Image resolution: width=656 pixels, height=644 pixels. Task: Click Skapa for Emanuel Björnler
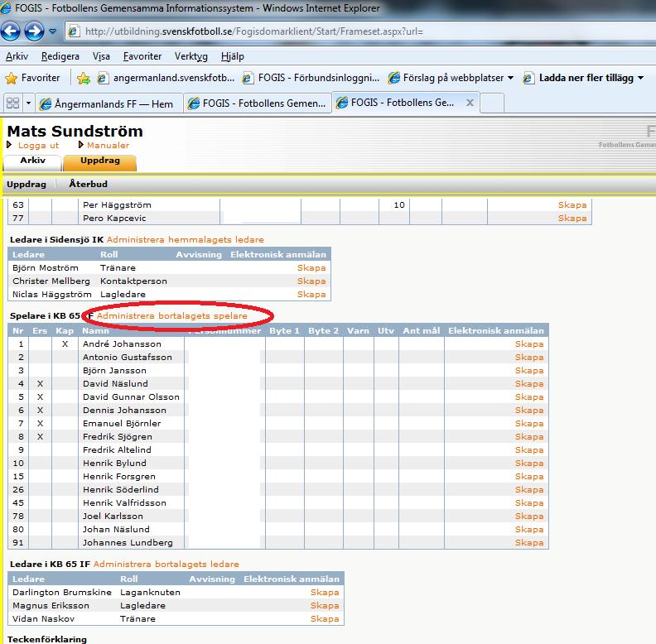pos(529,423)
